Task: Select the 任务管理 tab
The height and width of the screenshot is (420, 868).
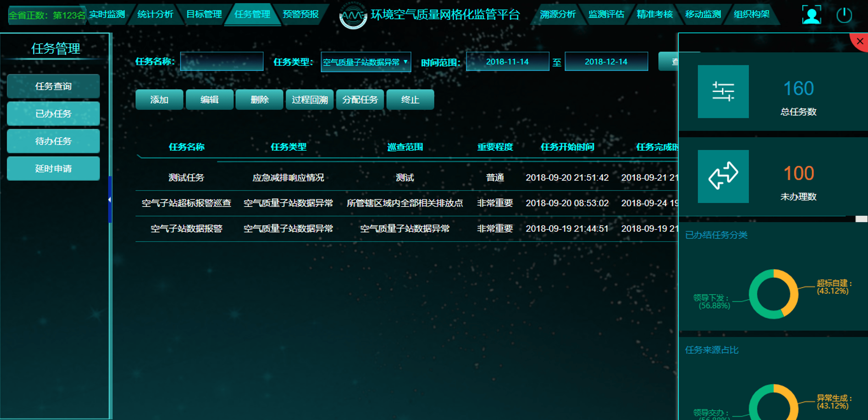Action: coord(252,14)
